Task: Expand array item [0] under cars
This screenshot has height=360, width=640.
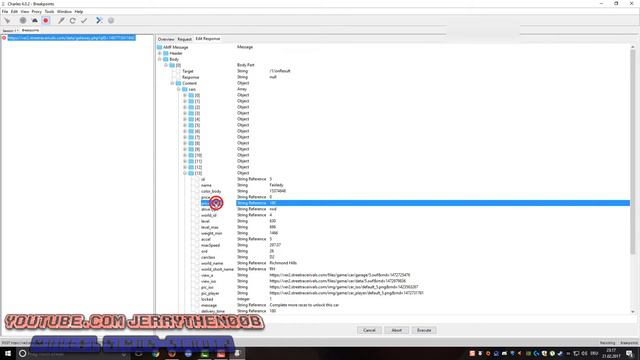Action: click(x=185, y=96)
